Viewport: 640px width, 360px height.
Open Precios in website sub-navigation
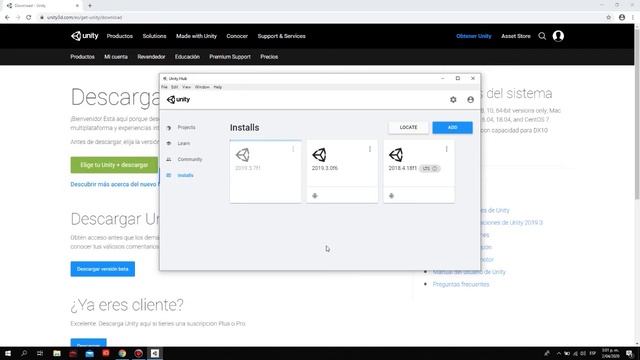(269, 57)
